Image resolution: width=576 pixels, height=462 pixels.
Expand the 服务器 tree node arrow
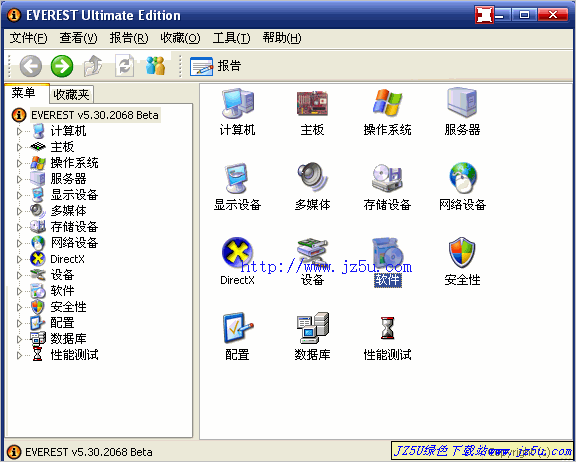[x=19, y=179]
